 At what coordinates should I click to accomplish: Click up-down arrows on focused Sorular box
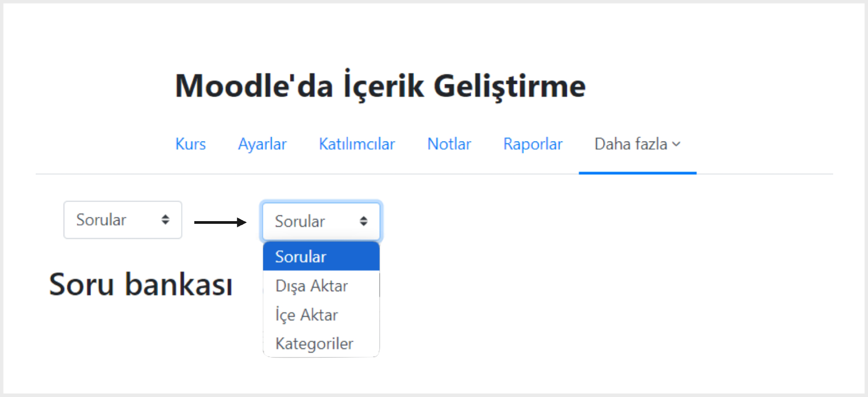363,221
